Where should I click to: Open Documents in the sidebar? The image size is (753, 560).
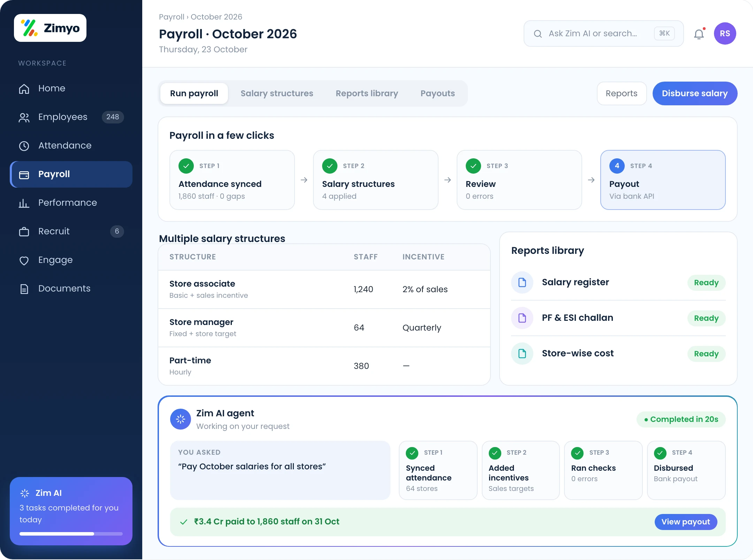(x=71, y=288)
